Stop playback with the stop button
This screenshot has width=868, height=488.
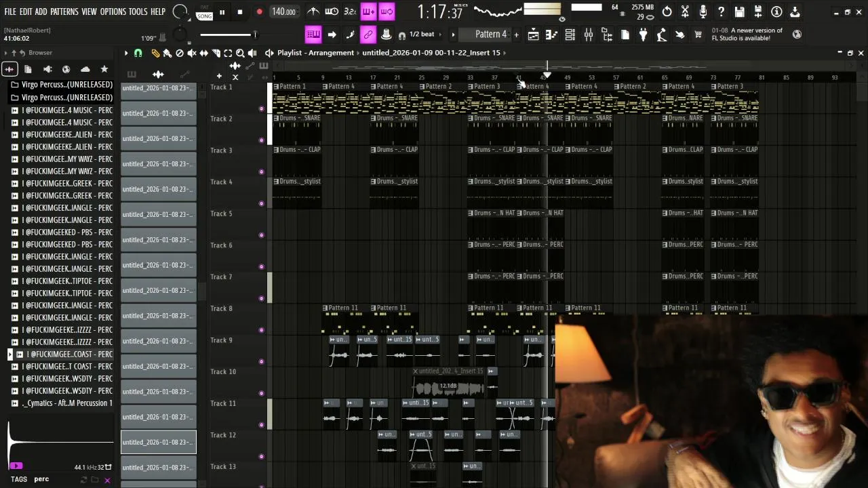pos(240,12)
